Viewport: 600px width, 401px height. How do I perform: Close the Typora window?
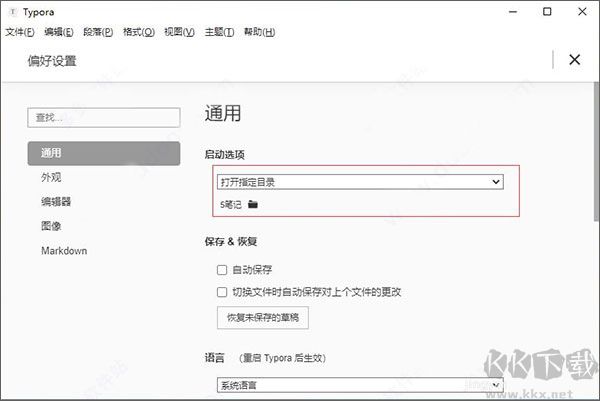[x=582, y=12]
